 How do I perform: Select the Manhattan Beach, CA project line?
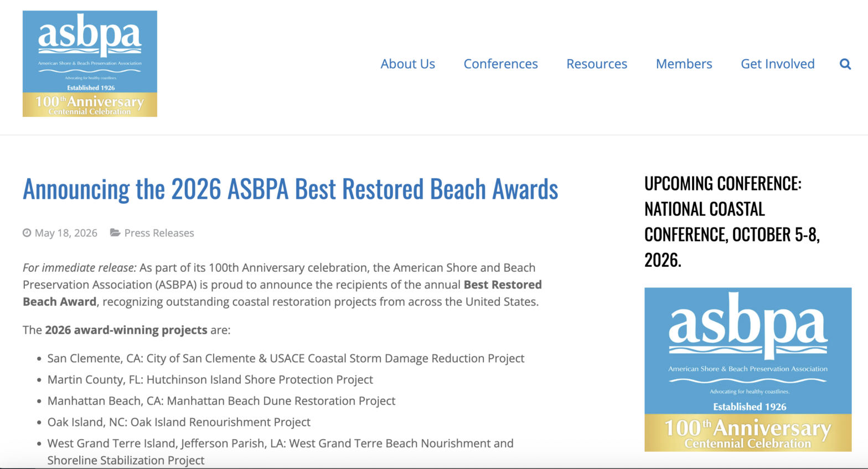point(221,401)
